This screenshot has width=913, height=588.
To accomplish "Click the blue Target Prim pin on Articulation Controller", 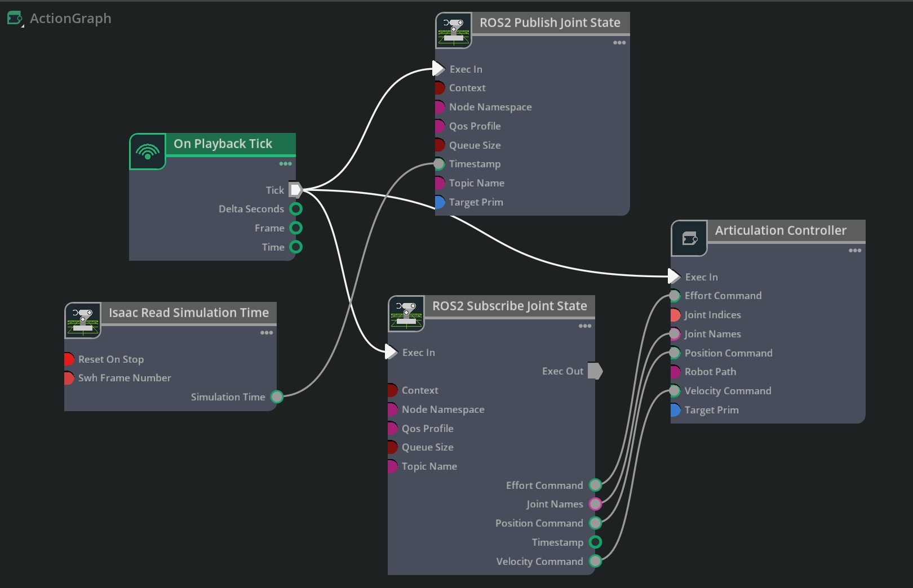I will point(675,410).
